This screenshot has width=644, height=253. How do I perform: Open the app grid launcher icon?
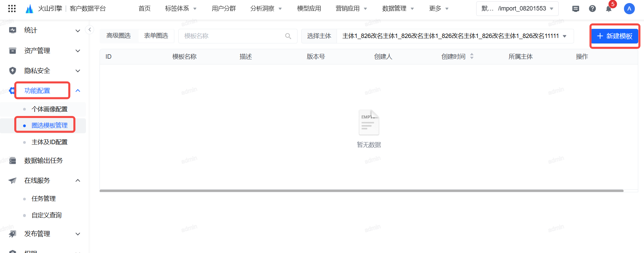(x=12, y=8)
